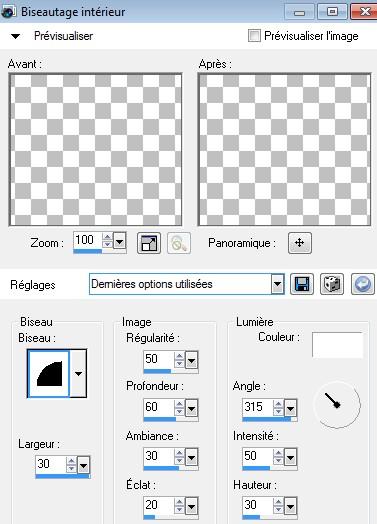Viewport: 377px width, 524px height.
Task: Click the Régularité spinner arrows
Action: (179, 360)
